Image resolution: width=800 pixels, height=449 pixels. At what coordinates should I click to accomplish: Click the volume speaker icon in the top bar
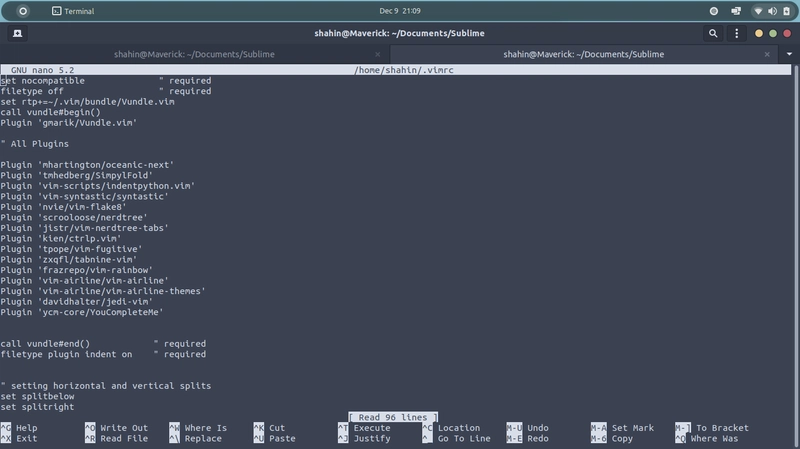click(771, 11)
